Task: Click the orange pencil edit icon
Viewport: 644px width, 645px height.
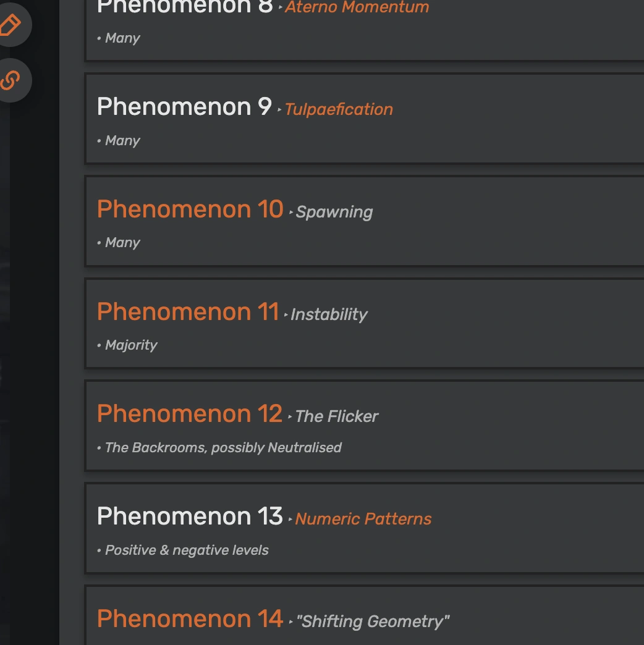Action: (x=10, y=25)
